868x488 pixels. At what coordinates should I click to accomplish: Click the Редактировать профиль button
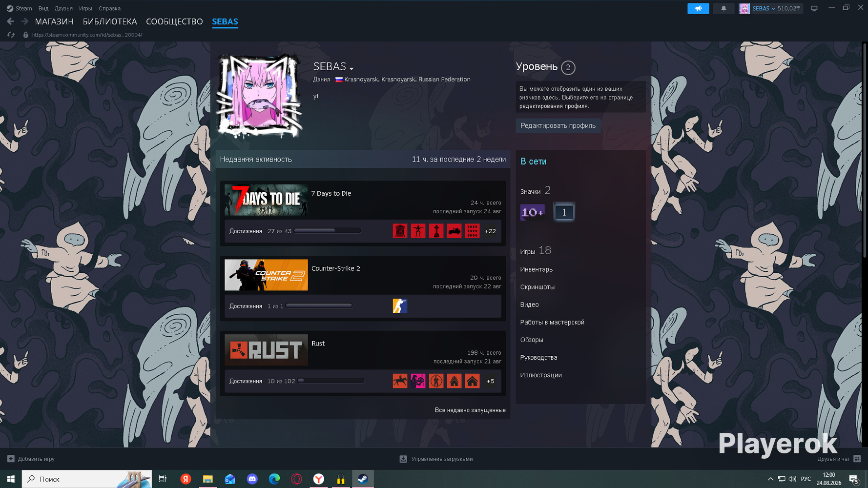coord(558,125)
